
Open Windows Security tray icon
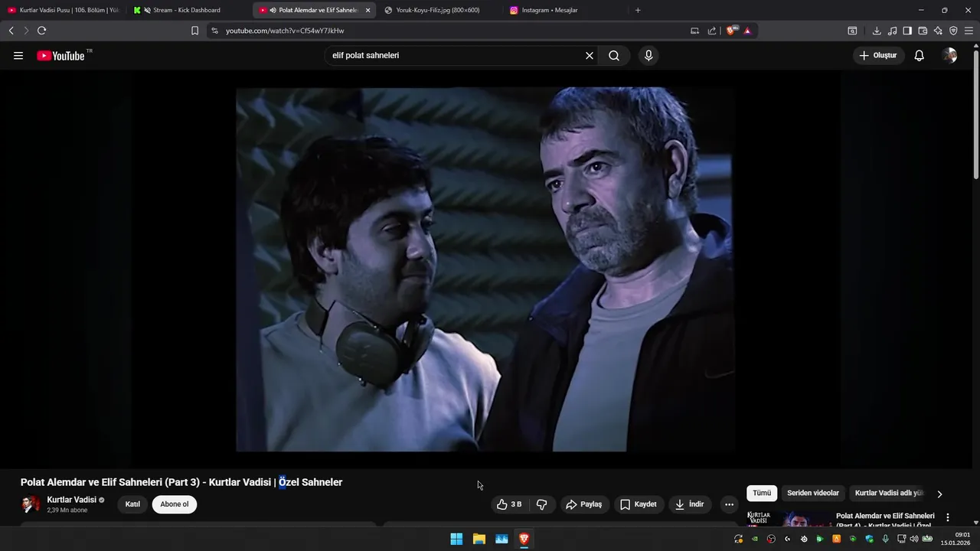click(x=869, y=539)
